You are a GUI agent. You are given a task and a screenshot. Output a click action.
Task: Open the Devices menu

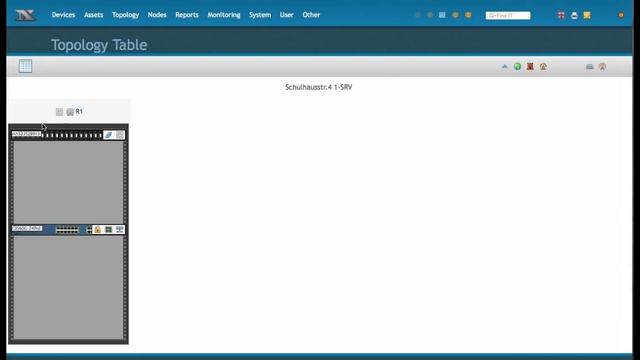(x=63, y=15)
